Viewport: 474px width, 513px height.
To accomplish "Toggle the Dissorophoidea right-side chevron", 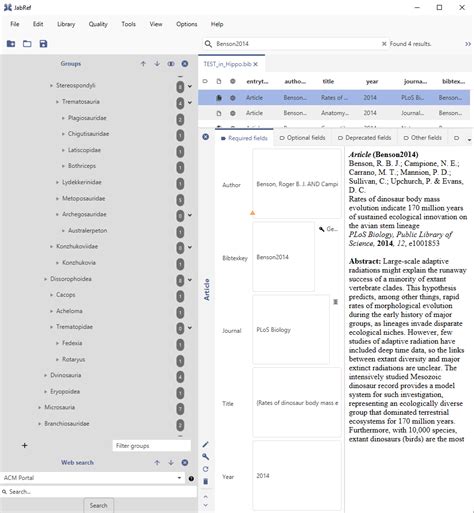I will [x=190, y=280].
